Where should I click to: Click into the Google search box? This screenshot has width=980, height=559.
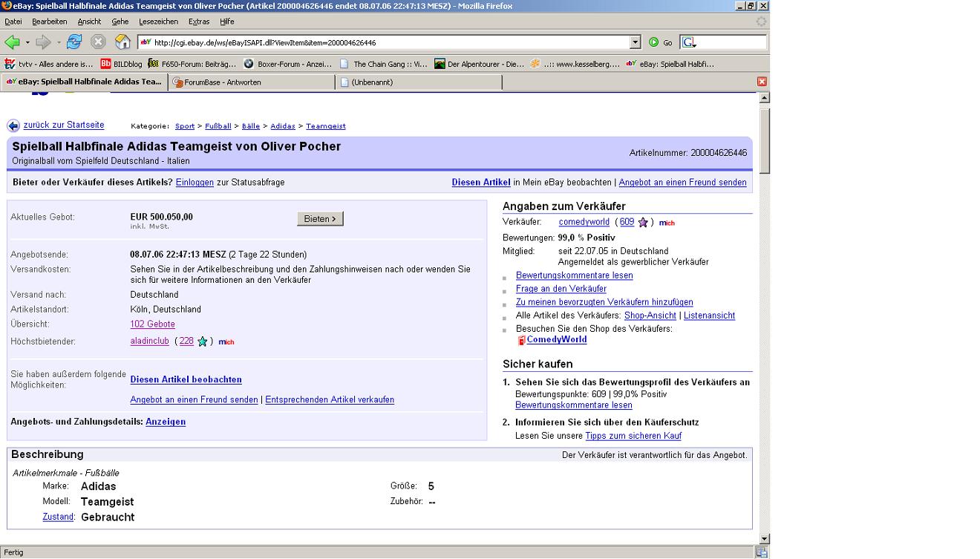click(731, 42)
